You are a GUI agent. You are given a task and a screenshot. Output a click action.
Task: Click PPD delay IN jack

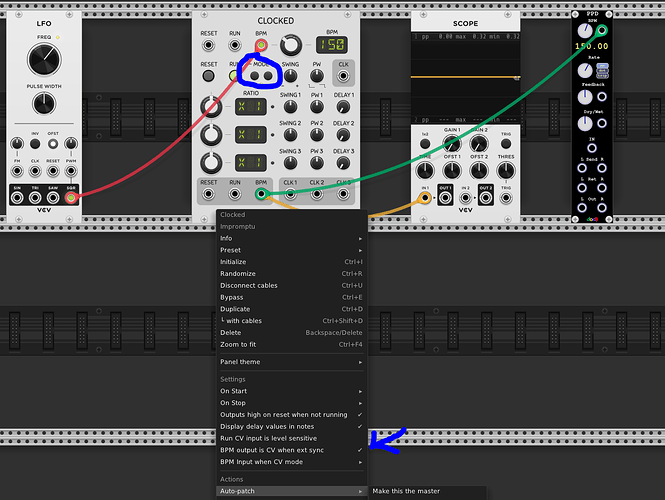pyautogui.click(x=592, y=148)
